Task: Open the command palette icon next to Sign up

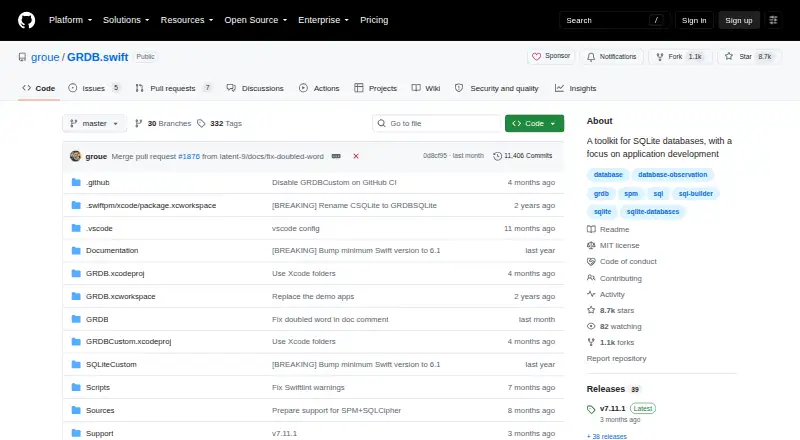Action: [x=773, y=20]
